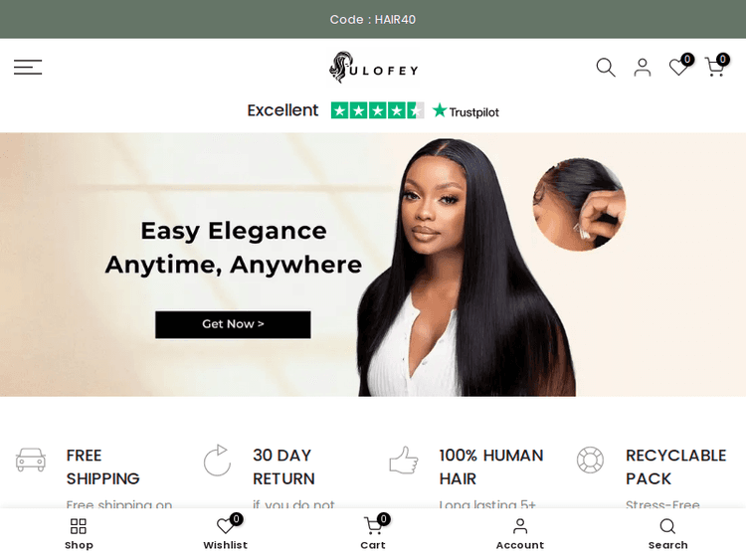Open the header shopping cart icon
The height and width of the screenshot is (560, 746).
pos(715,67)
